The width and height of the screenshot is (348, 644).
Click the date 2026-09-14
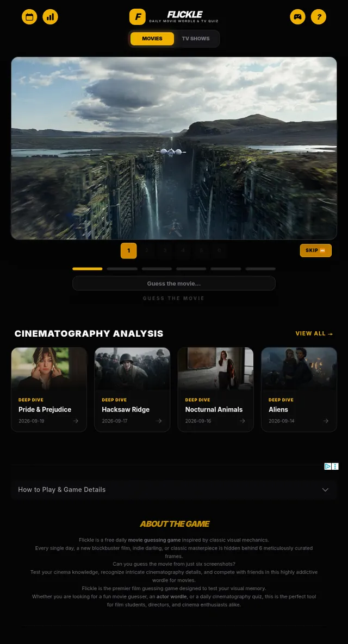tap(281, 421)
